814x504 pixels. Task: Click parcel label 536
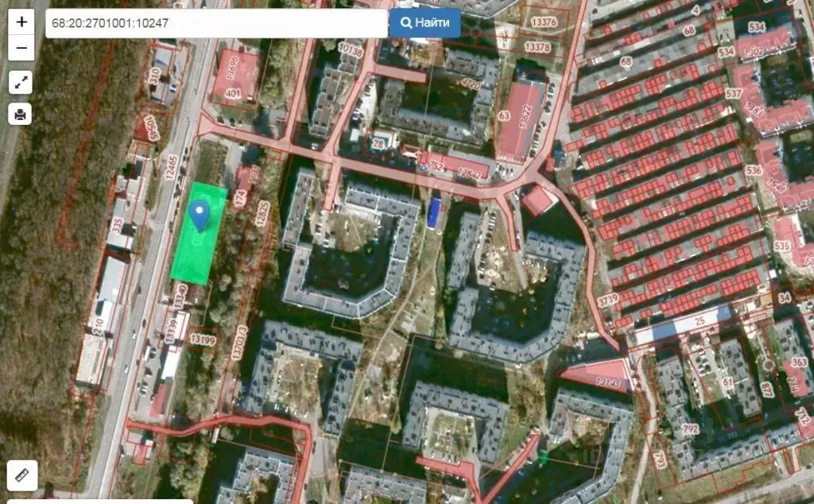(x=754, y=170)
